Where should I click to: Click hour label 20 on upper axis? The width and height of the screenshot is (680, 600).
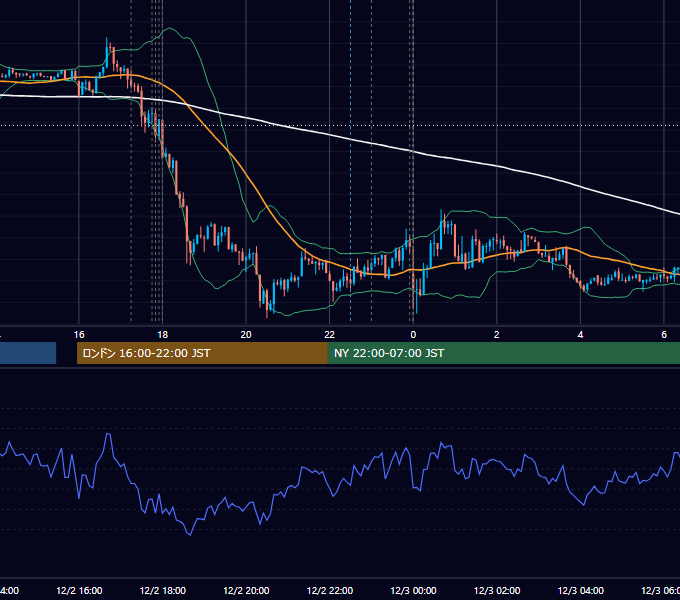(x=246, y=335)
